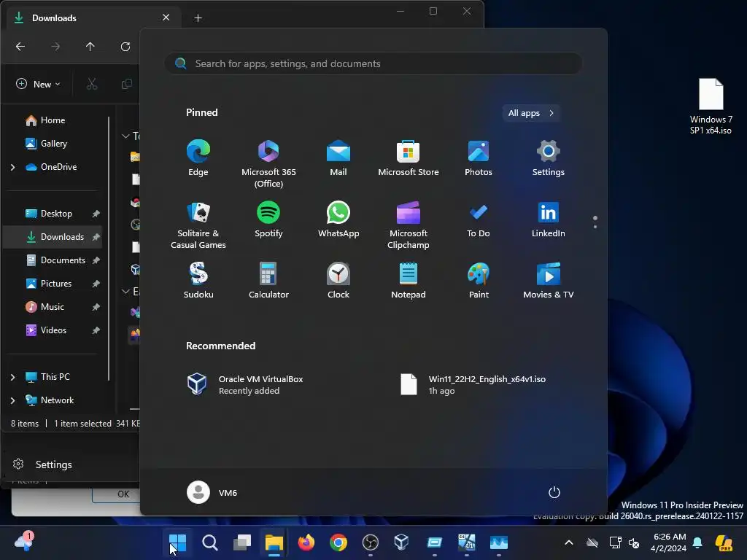
Task: Launch WhatsApp pinned app
Action: [x=338, y=219]
